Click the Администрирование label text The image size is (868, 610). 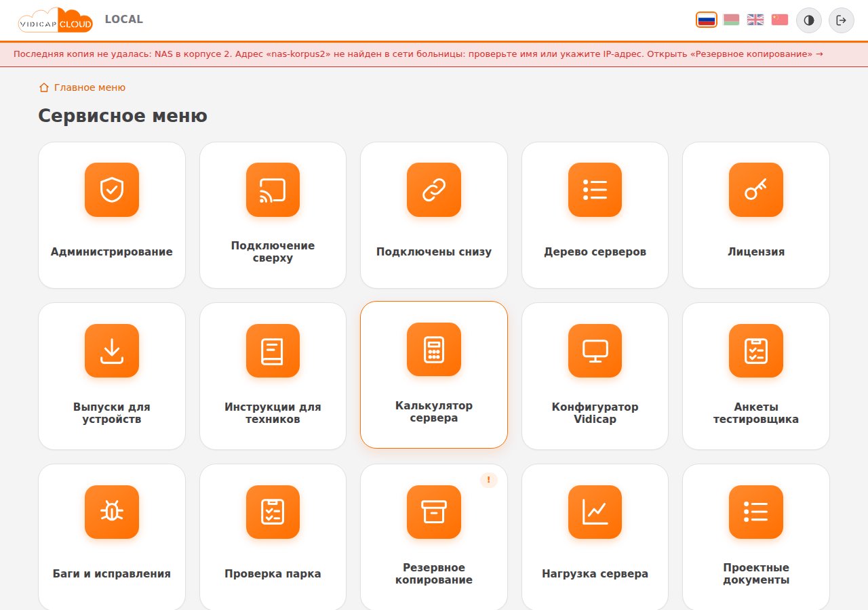112,251
